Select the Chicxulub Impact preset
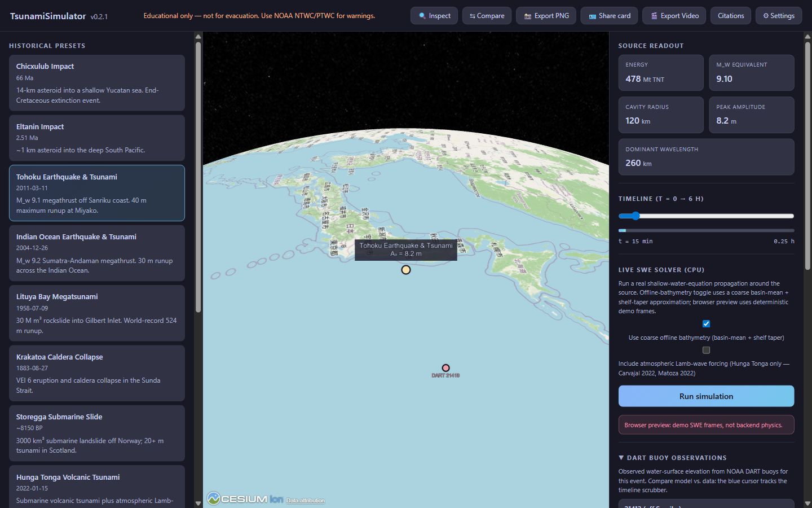This screenshot has height=508, width=812. [97, 83]
